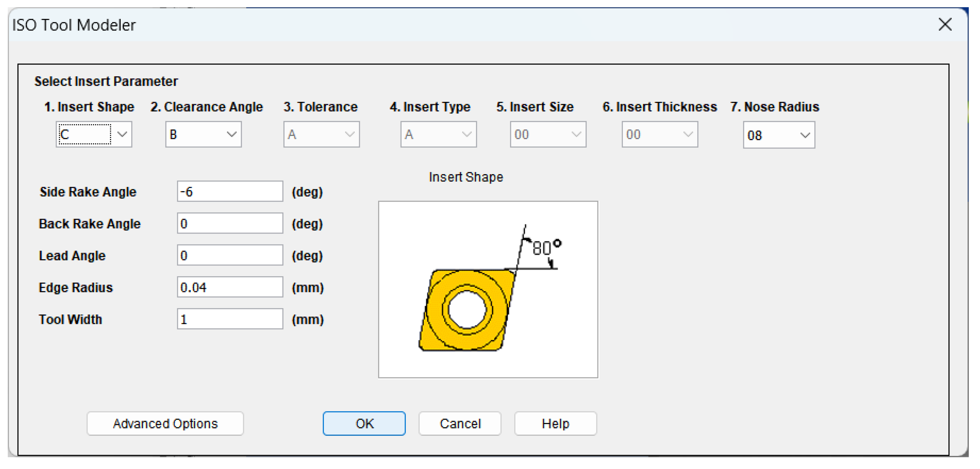
Task: Click the Tool Width input field
Action: [x=230, y=319]
